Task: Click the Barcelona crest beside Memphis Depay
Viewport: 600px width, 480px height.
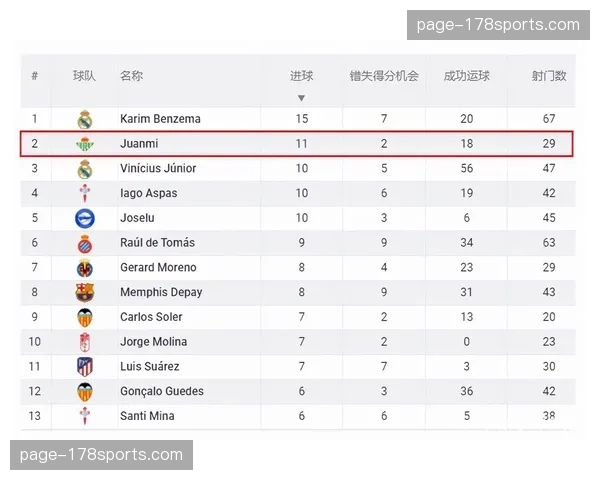Action: coord(85,292)
